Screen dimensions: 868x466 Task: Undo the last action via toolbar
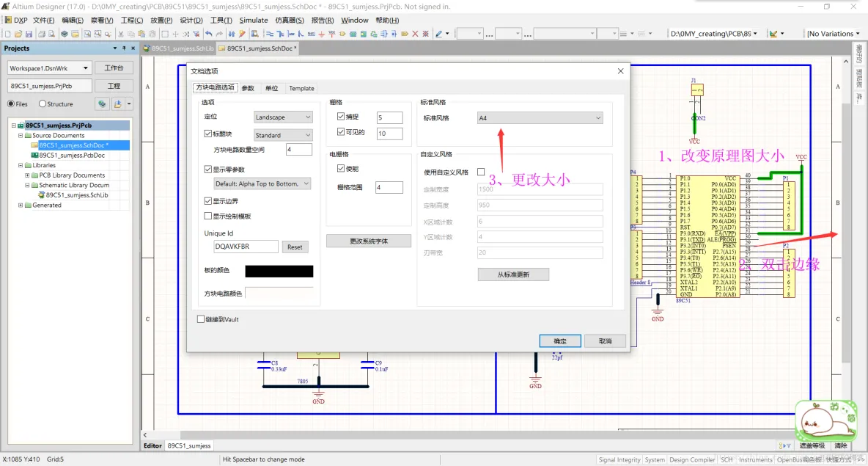[209, 34]
